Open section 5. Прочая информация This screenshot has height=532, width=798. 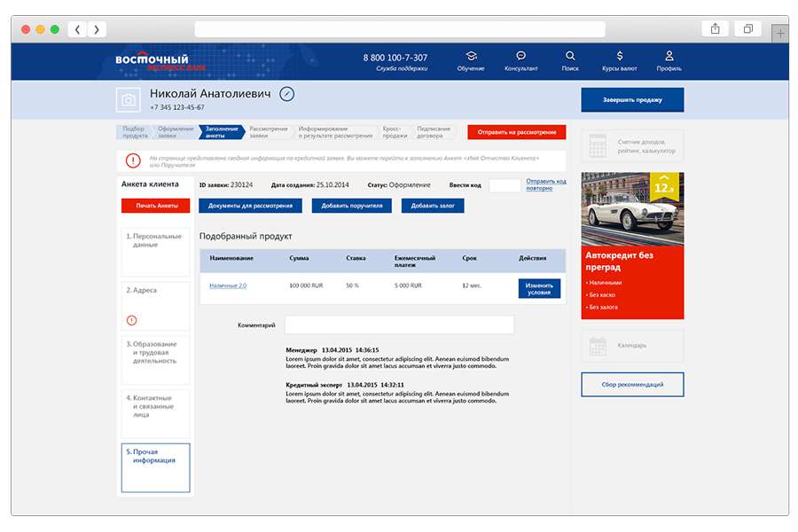pos(155,467)
